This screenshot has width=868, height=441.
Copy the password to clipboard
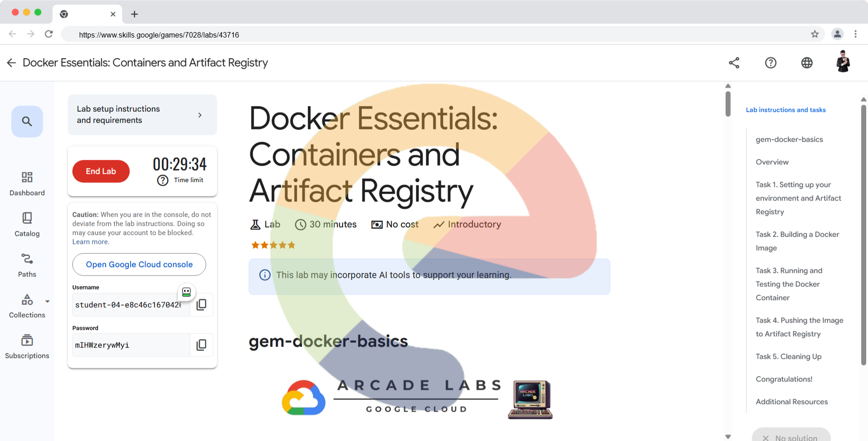point(202,345)
